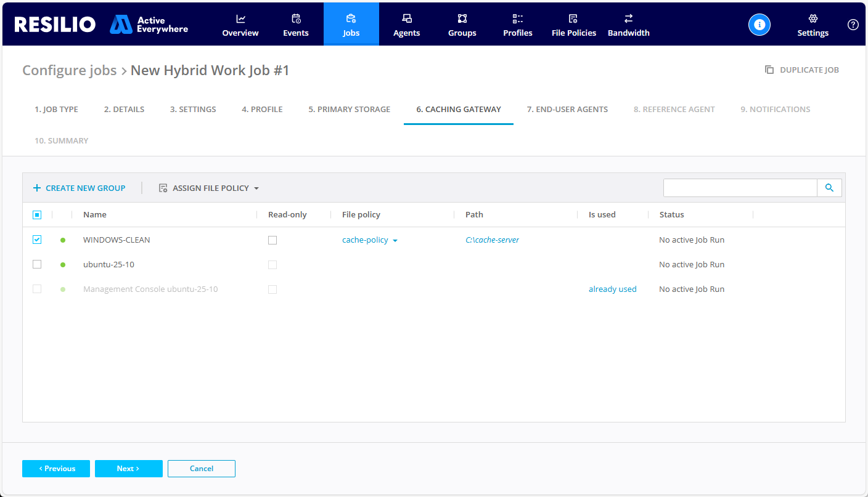Navigate to Profiles
Image resolution: width=868 pixels, height=497 pixels.
(517, 25)
